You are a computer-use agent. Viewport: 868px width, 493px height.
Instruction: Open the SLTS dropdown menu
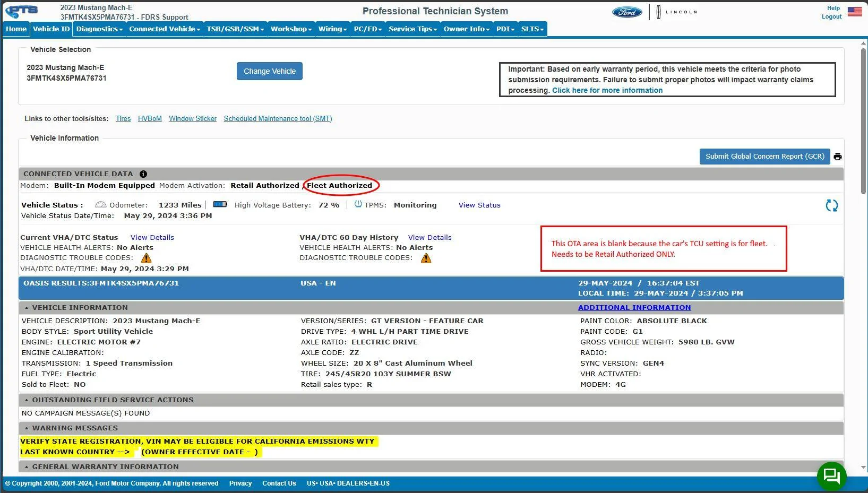[532, 29]
